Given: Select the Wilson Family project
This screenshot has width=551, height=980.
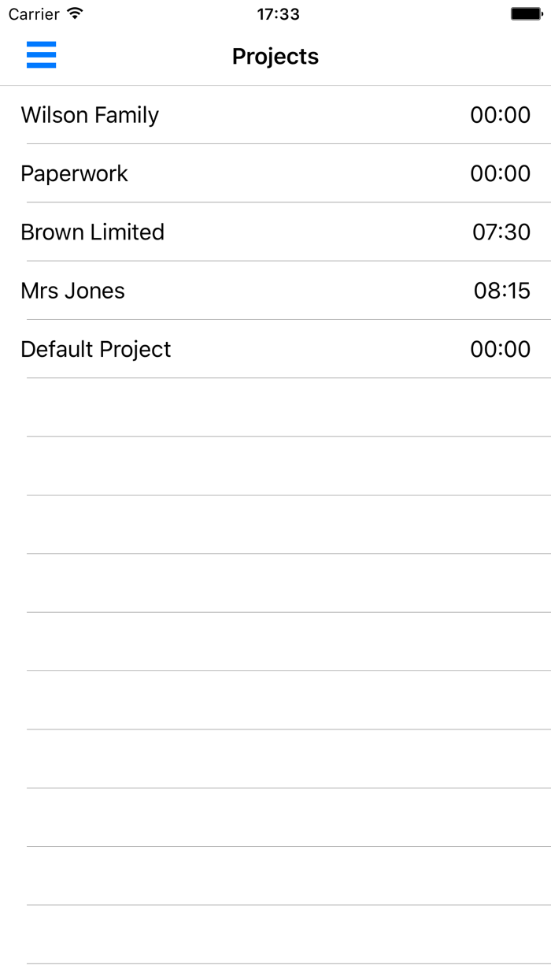Looking at the screenshot, I should pos(275,115).
